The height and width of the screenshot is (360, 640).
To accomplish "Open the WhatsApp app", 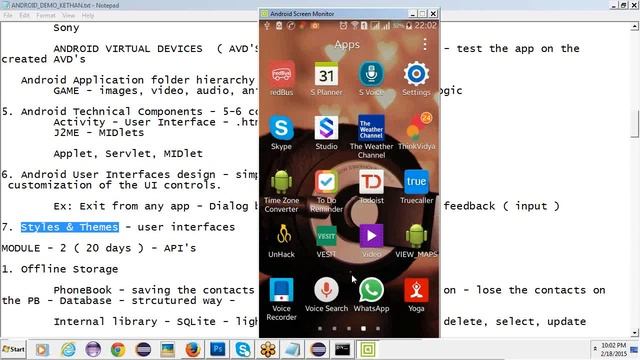I will 371,290.
